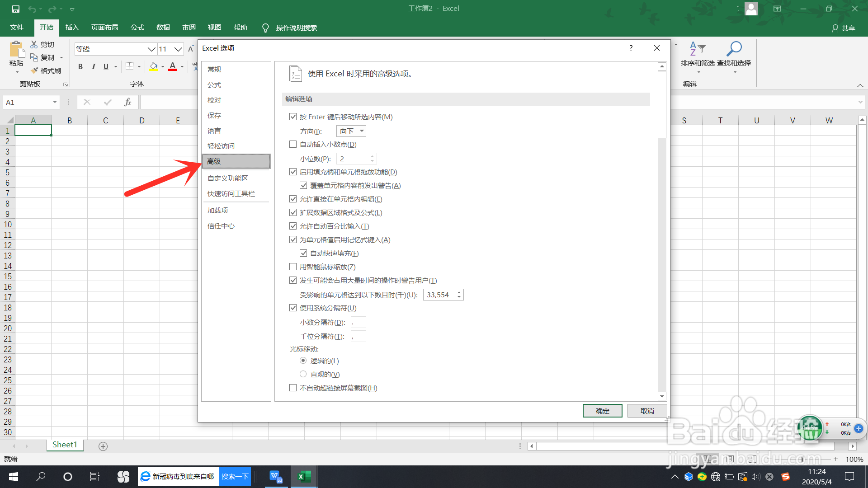This screenshot has height=488, width=868.
Task: Click the Font Color letter A icon
Action: pos(173,66)
